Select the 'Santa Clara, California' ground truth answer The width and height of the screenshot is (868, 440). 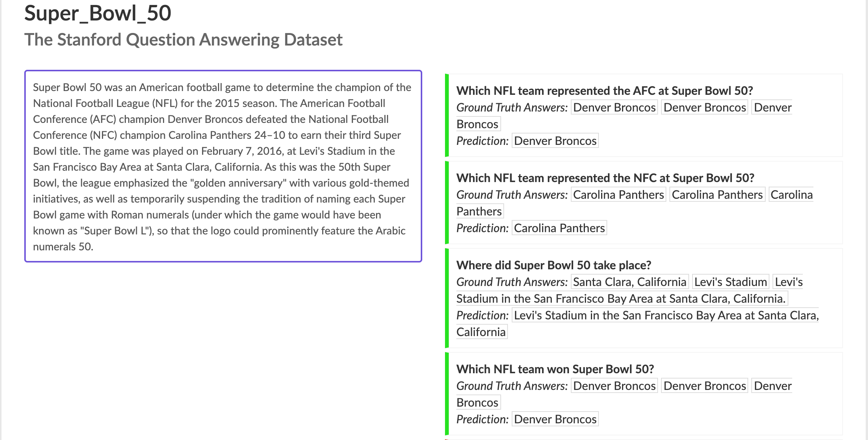click(x=629, y=282)
